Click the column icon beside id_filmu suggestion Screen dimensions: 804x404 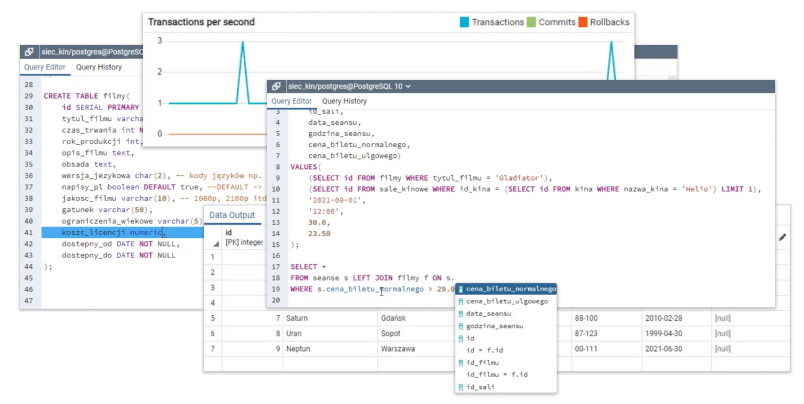coord(460,362)
